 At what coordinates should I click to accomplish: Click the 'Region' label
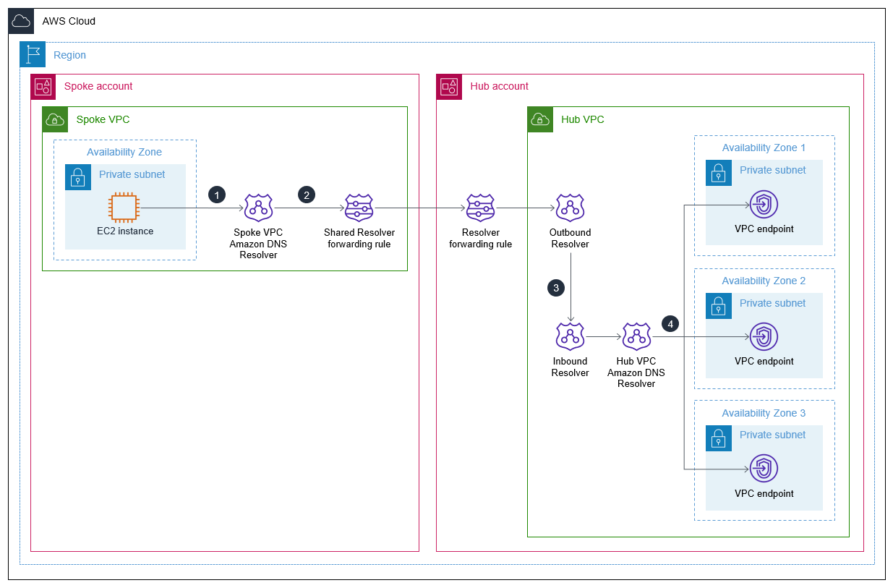click(x=70, y=55)
